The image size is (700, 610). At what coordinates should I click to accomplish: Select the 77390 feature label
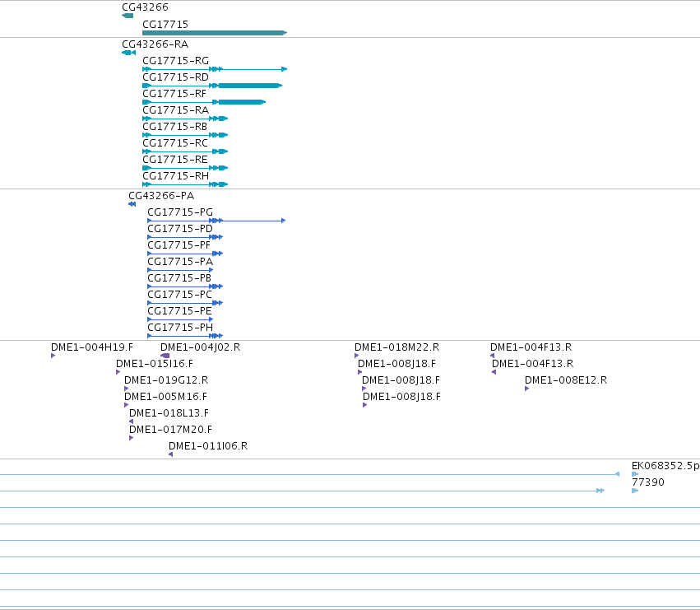click(648, 482)
